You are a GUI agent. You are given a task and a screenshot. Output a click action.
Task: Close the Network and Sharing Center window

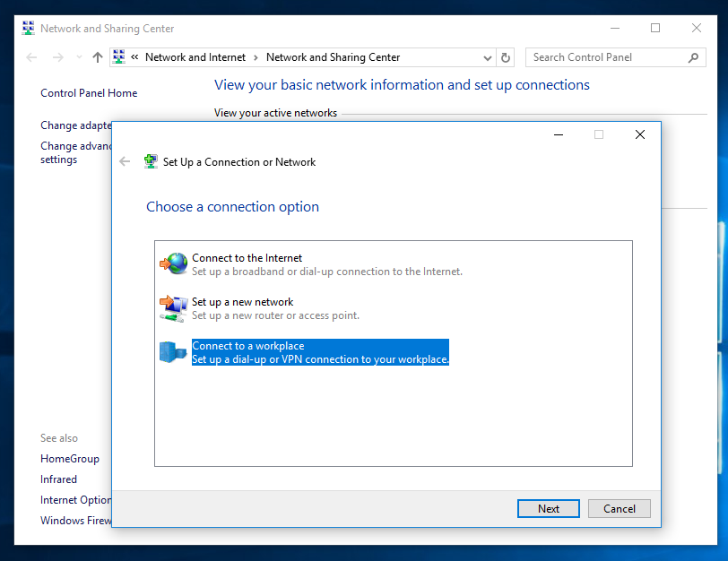click(x=696, y=29)
